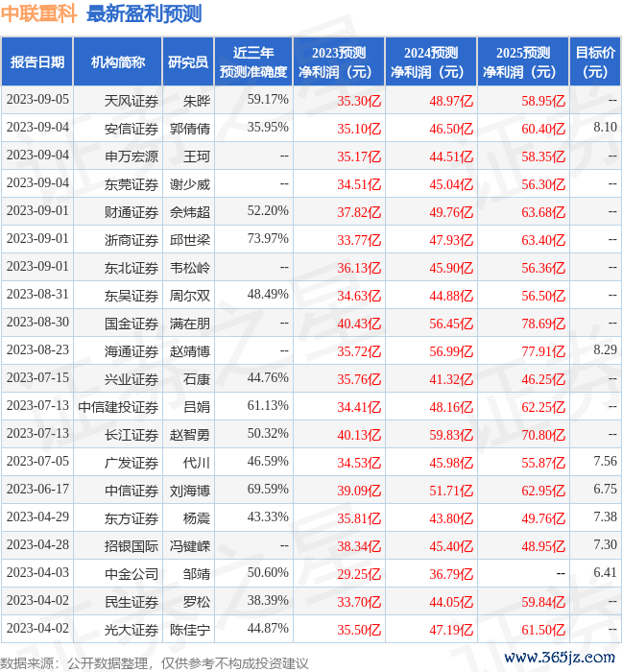The image size is (622, 672).
Task: Click the 近三年预测准确度 column header
Action: coord(252,62)
